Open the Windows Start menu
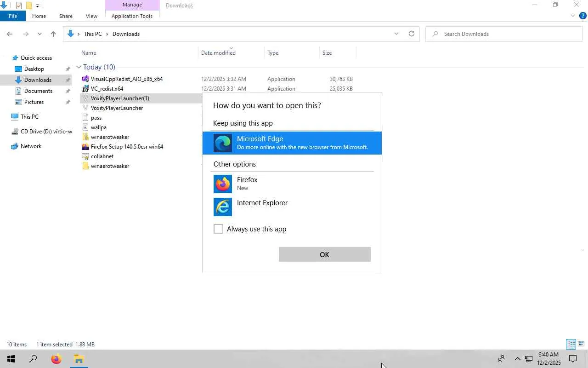588x368 pixels. 11,359
